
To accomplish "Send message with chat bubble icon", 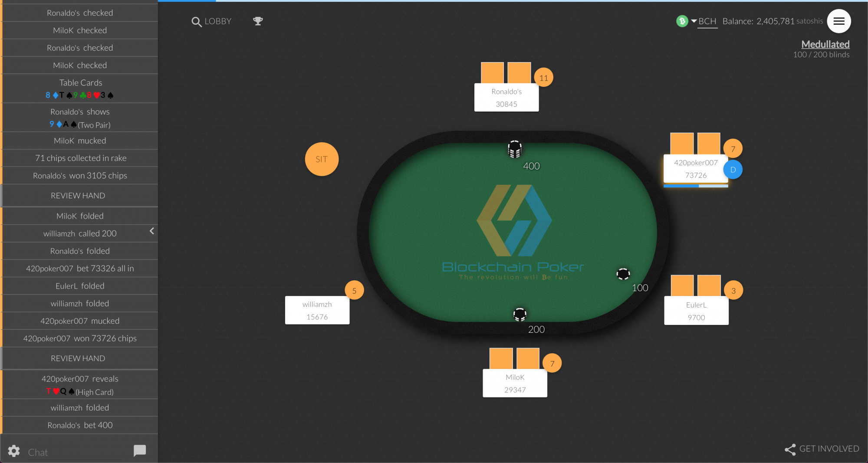I will (140, 451).
